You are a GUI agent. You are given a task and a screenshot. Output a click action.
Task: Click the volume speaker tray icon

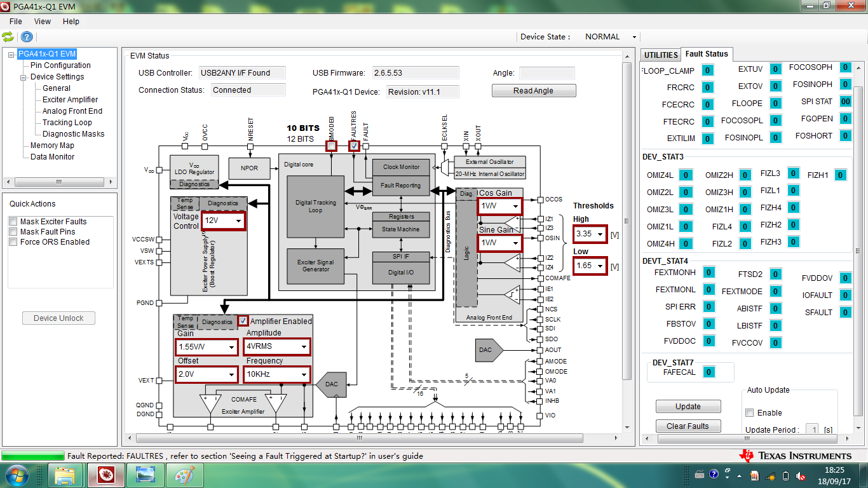[801, 475]
